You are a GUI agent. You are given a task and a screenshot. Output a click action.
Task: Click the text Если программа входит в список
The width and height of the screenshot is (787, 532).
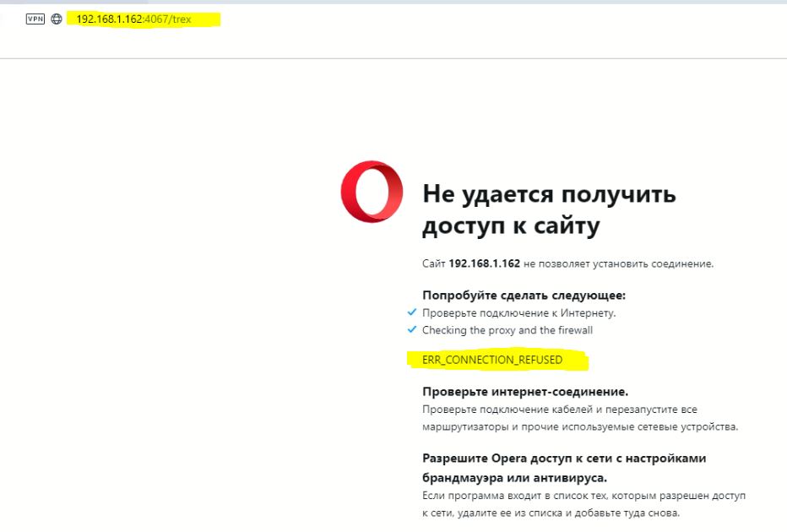(x=583, y=504)
